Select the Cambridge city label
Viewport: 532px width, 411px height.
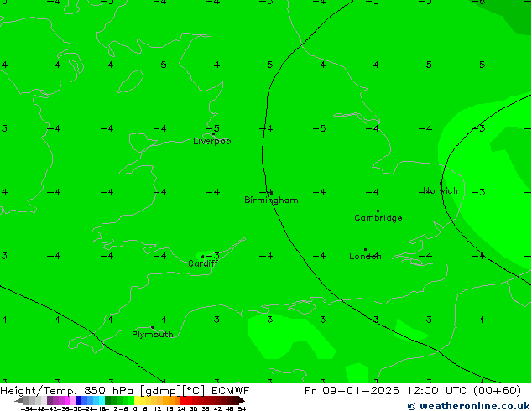pos(378,218)
